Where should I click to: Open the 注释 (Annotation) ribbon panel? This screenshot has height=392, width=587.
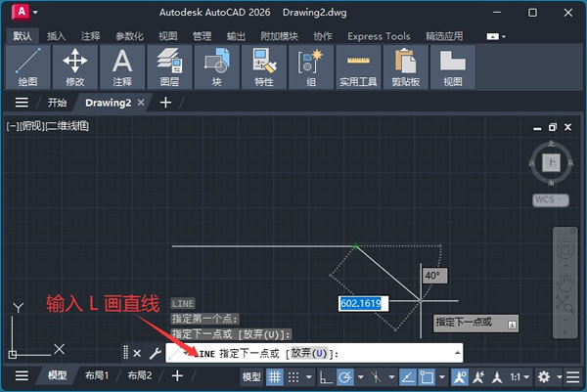pyautogui.click(x=122, y=66)
